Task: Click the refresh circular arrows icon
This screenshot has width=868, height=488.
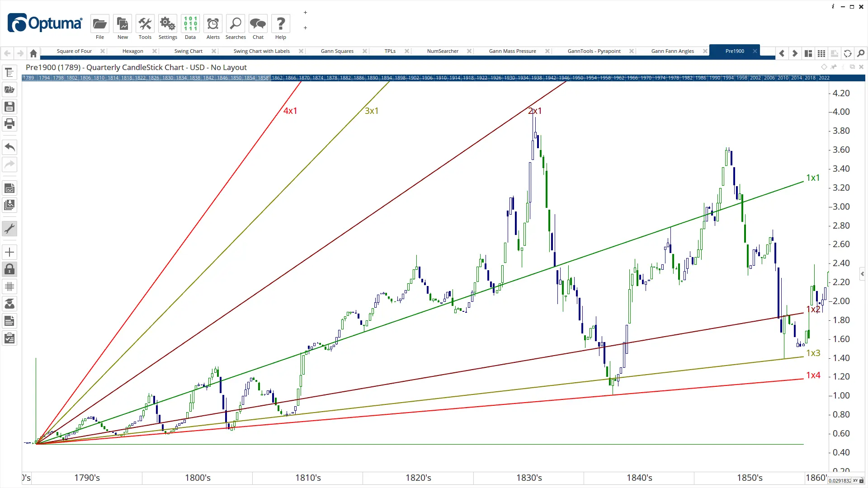Action: tap(848, 53)
